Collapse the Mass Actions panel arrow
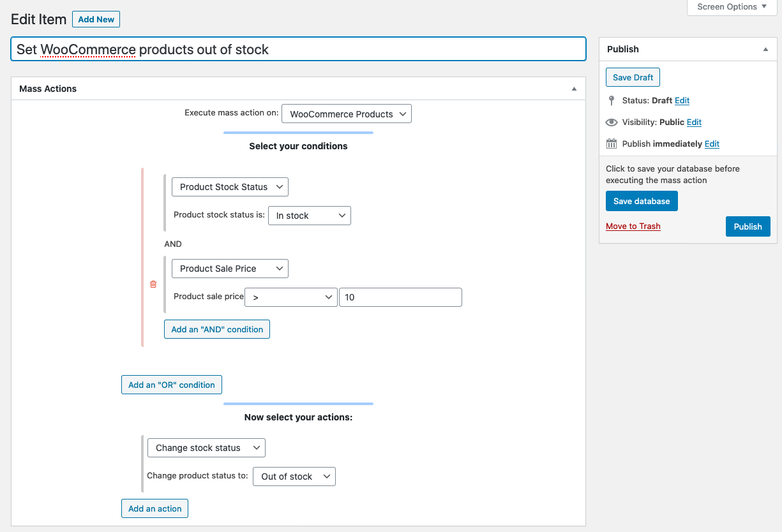Viewport: 782px width, 532px height. tap(574, 89)
